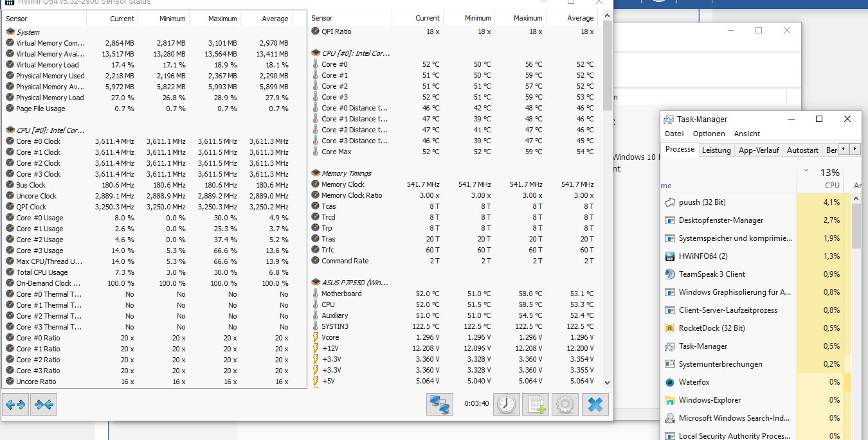This screenshot has height=440, width=868.
Task: Click the HWiNFO64 (2) process icon
Action: [x=670, y=256]
